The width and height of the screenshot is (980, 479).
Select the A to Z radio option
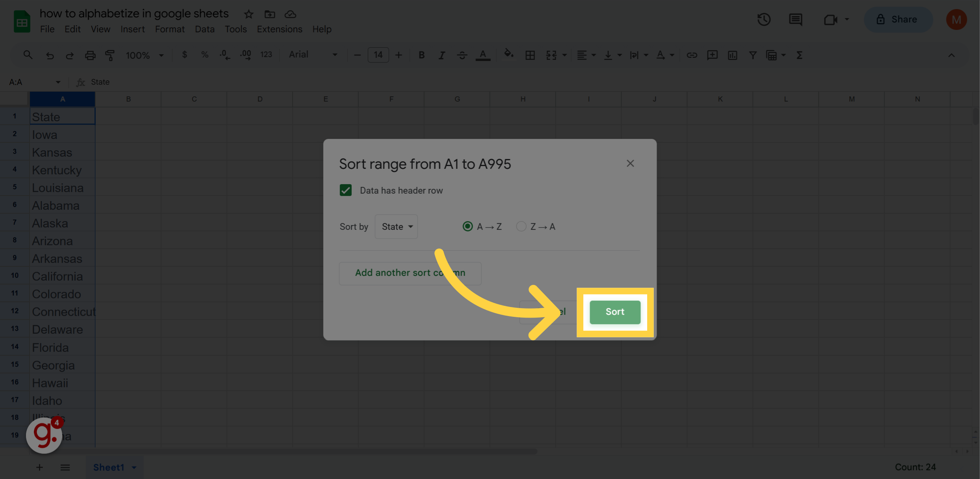pyautogui.click(x=468, y=227)
